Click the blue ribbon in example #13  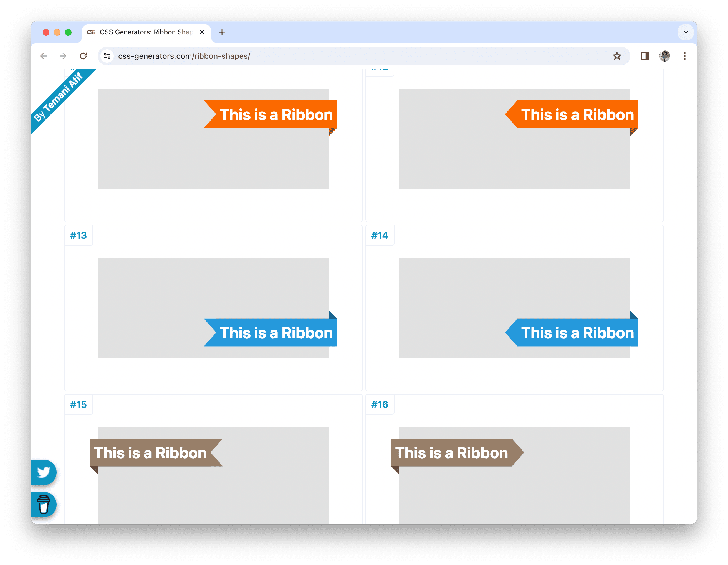276,332
